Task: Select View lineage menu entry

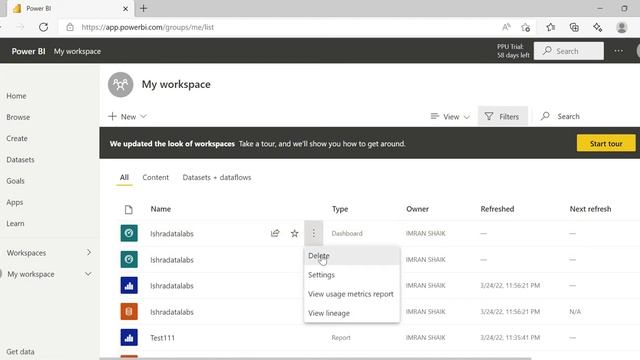Action: click(352, 313)
